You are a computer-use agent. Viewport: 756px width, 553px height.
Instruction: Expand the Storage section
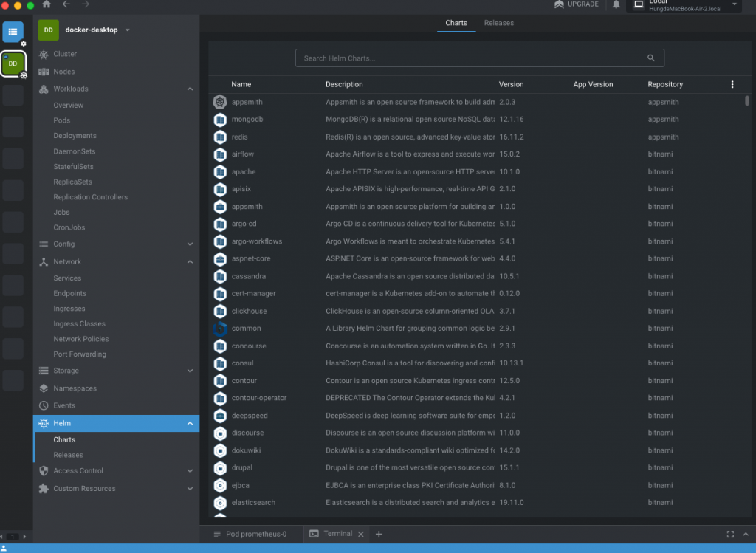(190, 371)
